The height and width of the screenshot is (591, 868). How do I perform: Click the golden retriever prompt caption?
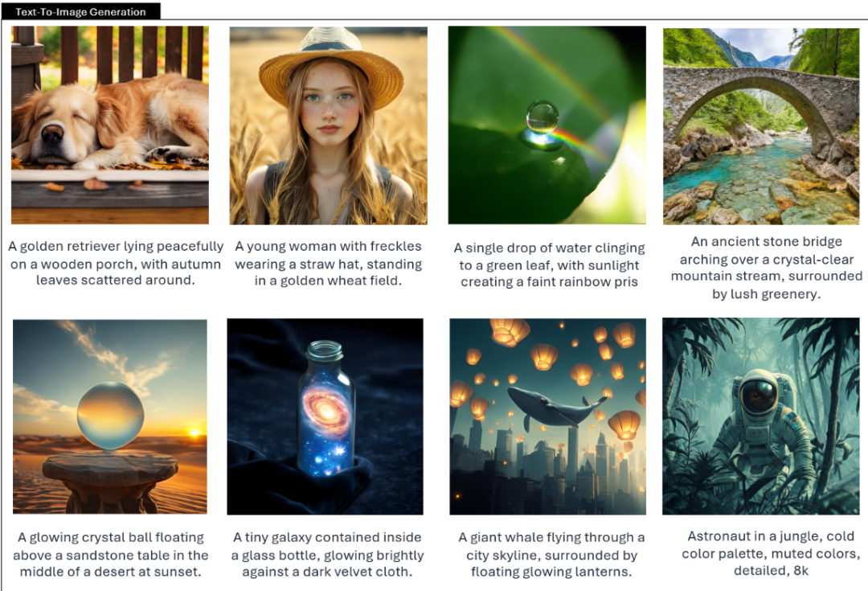point(116,263)
